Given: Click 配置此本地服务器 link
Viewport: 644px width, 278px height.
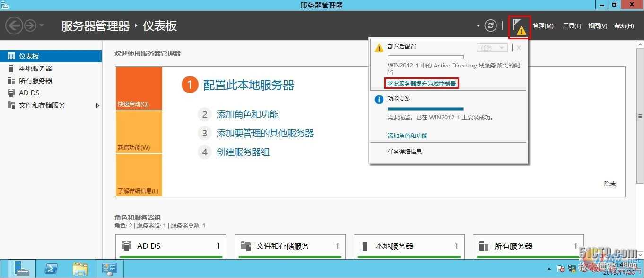Looking at the screenshot, I should coord(249,85).
